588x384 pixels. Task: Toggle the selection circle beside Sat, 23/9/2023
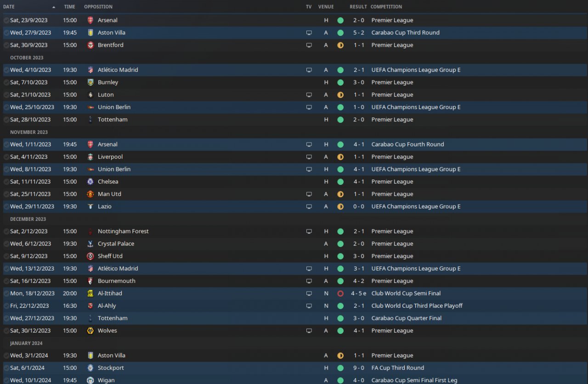point(6,20)
